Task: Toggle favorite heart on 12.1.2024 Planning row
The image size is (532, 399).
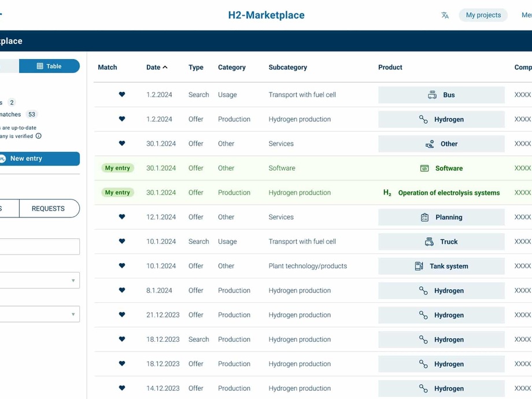Action: point(122,217)
